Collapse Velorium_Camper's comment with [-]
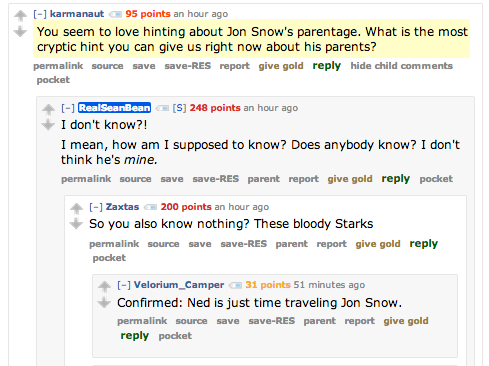Screen dimensions: 489x366 (x=124, y=285)
